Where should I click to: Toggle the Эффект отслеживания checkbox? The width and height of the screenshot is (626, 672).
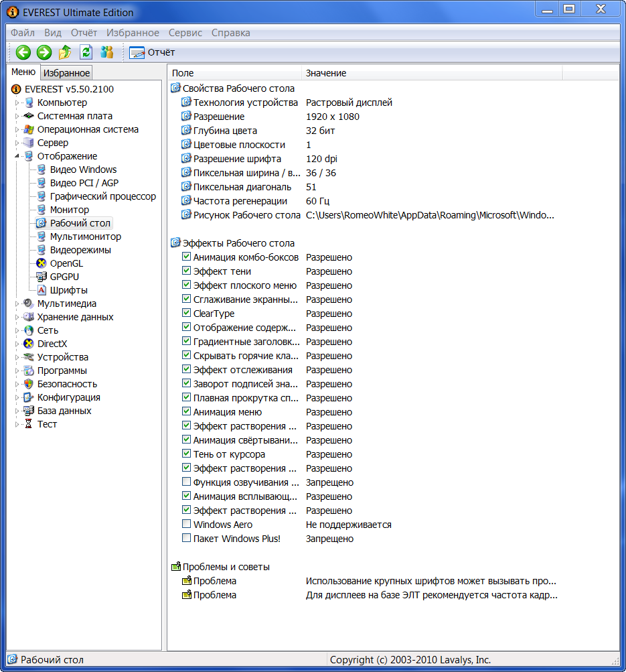pos(186,369)
